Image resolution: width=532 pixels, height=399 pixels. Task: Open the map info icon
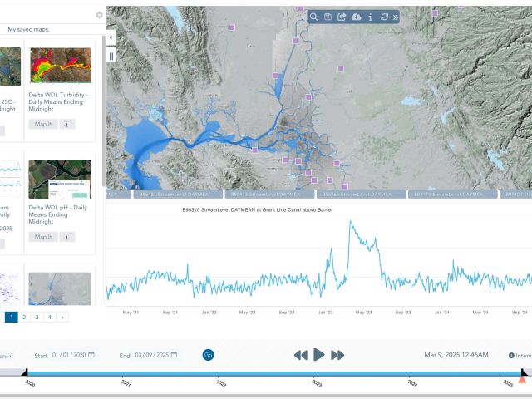[370, 17]
